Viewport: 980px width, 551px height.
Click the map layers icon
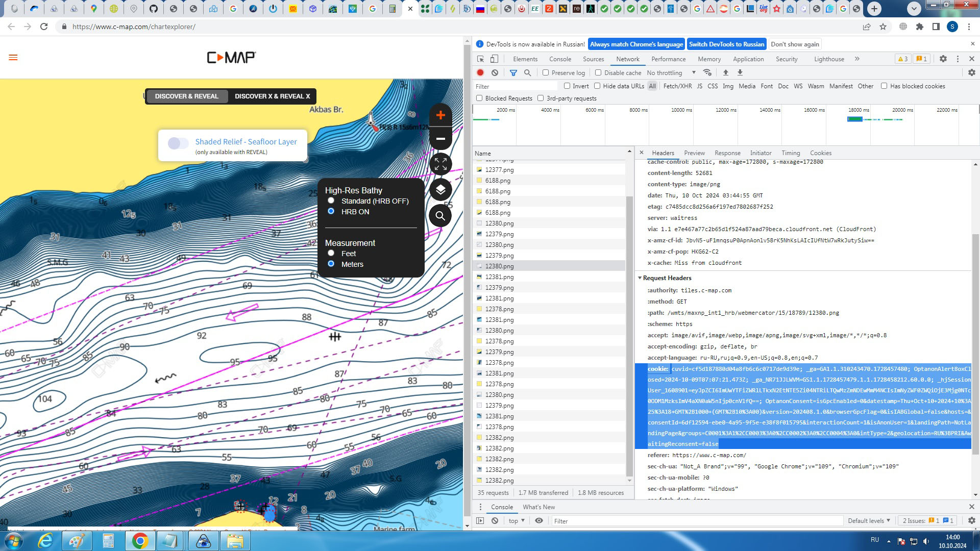[440, 190]
